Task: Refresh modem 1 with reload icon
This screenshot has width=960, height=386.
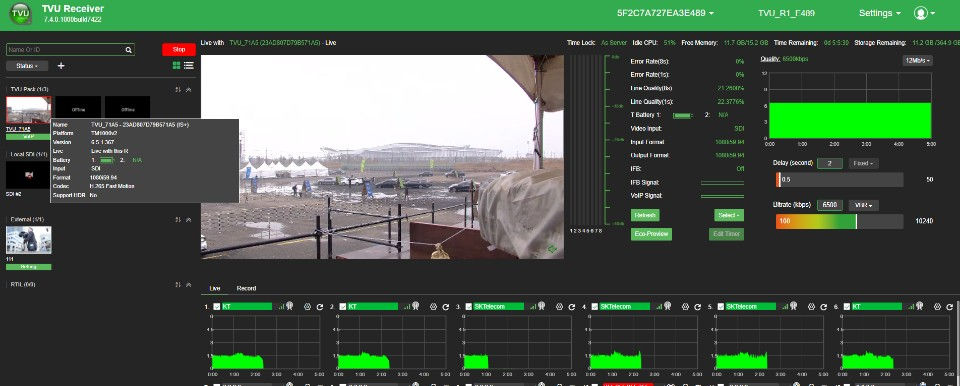Action: click(x=320, y=306)
